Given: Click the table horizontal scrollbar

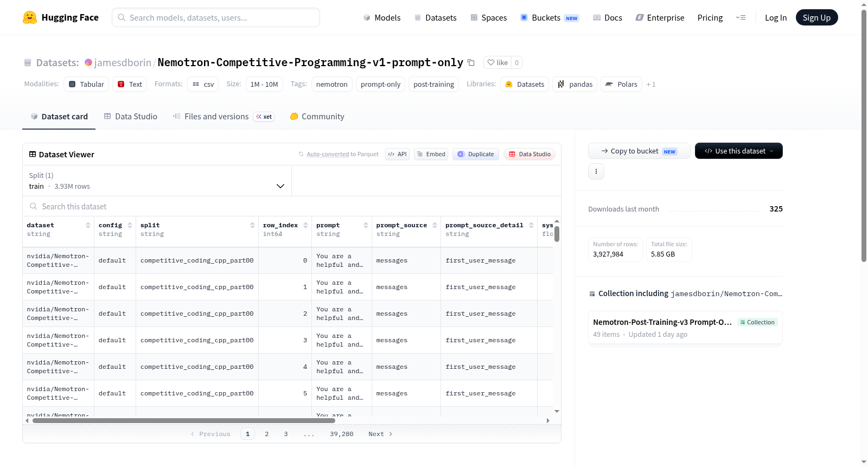Looking at the screenshot, I should pos(184,420).
